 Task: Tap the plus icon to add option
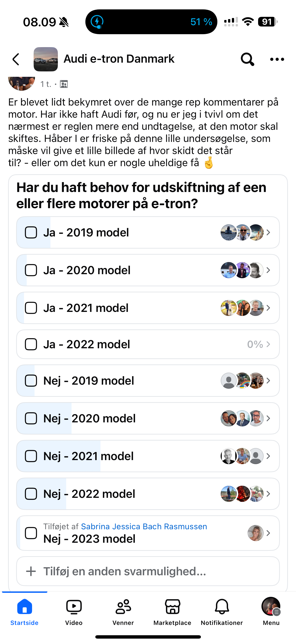[31, 571]
